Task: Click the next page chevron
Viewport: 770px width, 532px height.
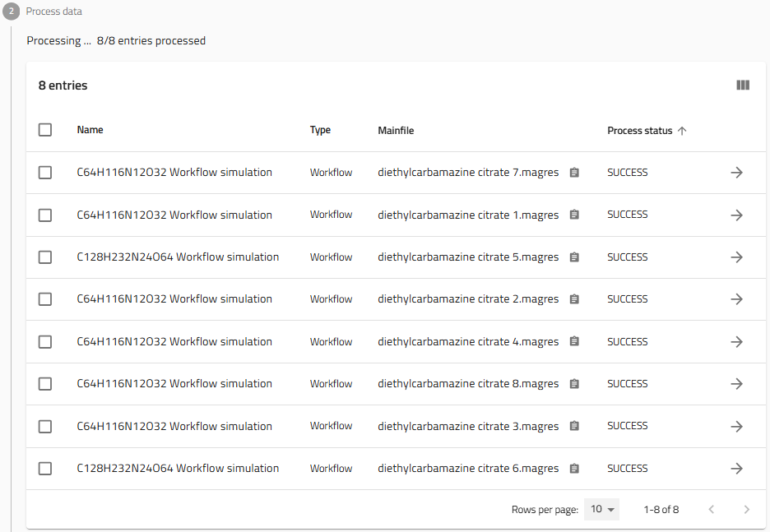Action: (746, 510)
